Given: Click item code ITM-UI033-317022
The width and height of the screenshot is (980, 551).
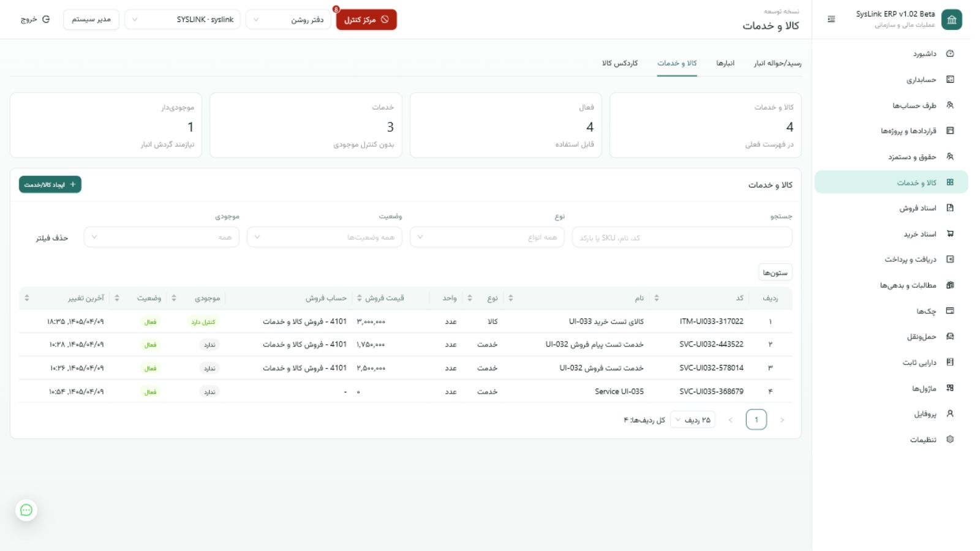Looking at the screenshot, I should pyautogui.click(x=712, y=321).
